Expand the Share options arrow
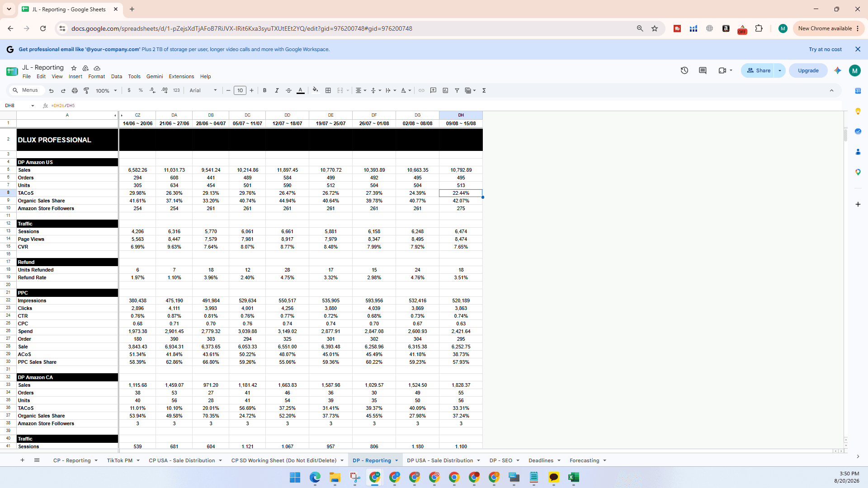Image resolution: width=868 pixels, height=488 pixels. (x=780, y=70)
